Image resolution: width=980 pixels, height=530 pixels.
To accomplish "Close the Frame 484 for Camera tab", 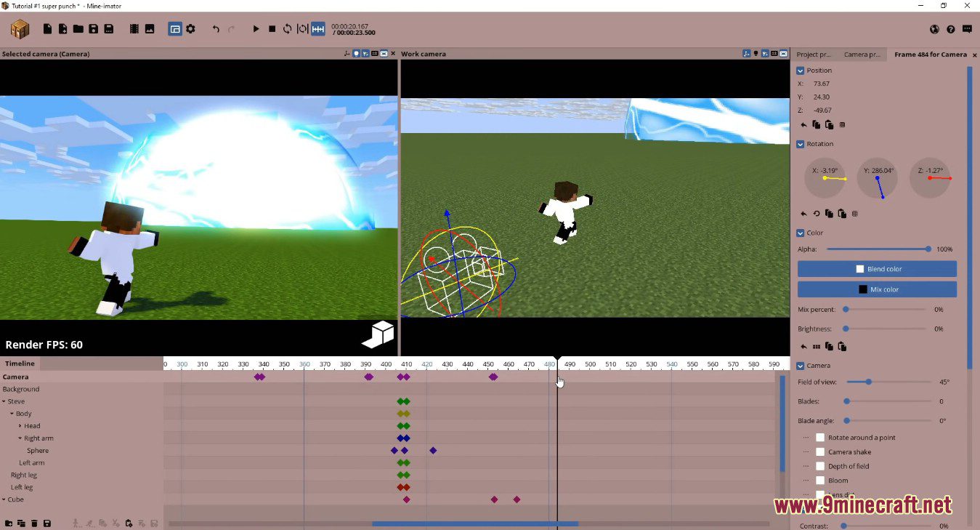I will 975,55.
